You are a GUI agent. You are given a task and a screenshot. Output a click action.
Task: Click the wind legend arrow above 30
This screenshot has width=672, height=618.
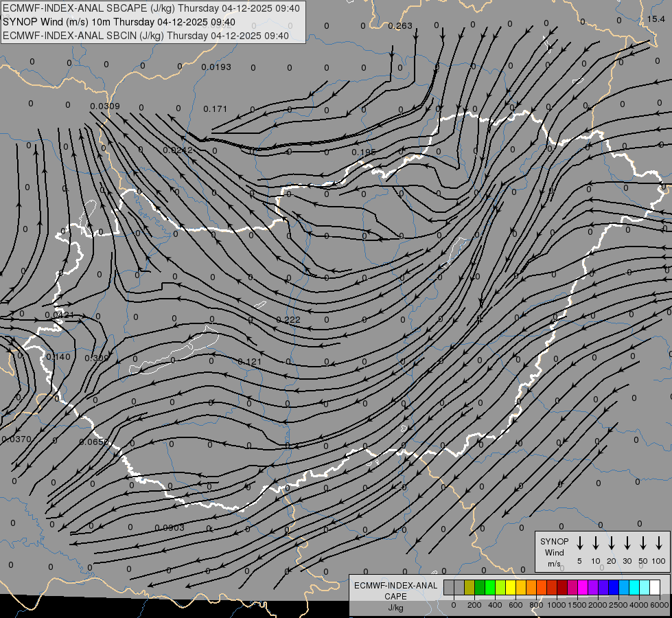tap(627, 542)
